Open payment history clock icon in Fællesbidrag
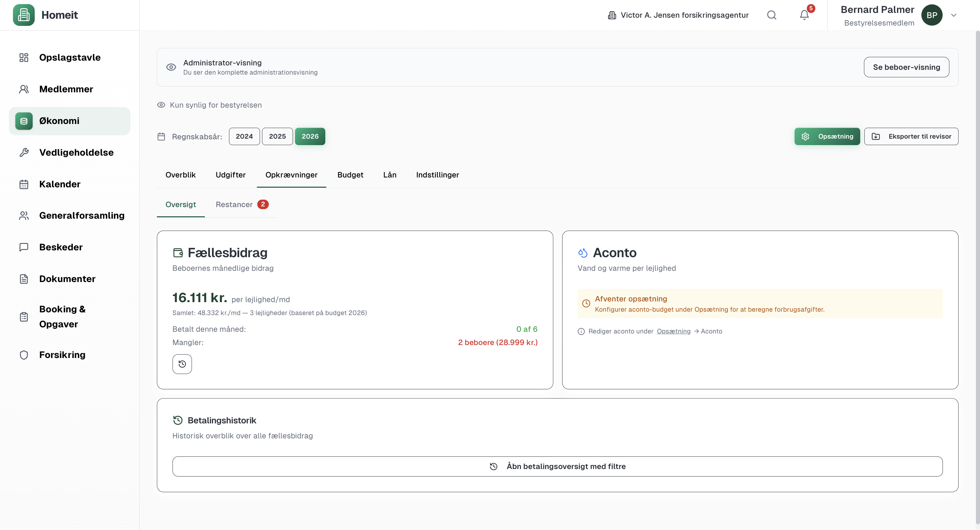The image size is (980, 530). click(182, 364)
